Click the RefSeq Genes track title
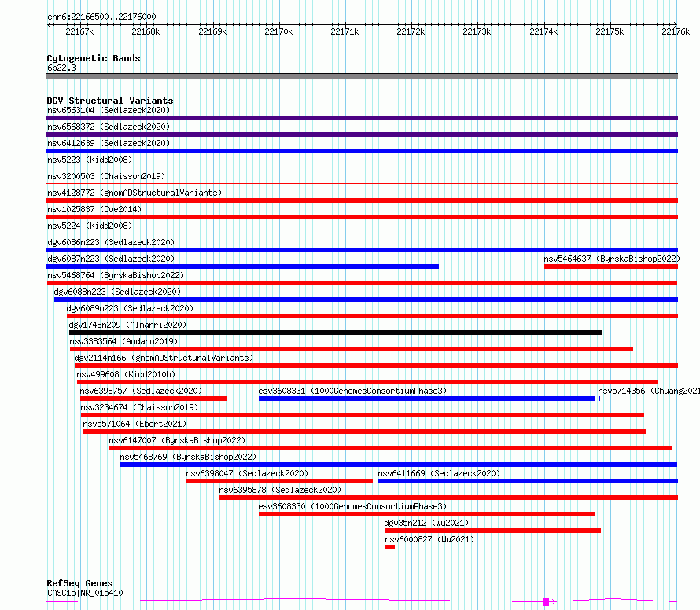Image resolution: width=700 pixels, height=610 pixels. point(79,584)
